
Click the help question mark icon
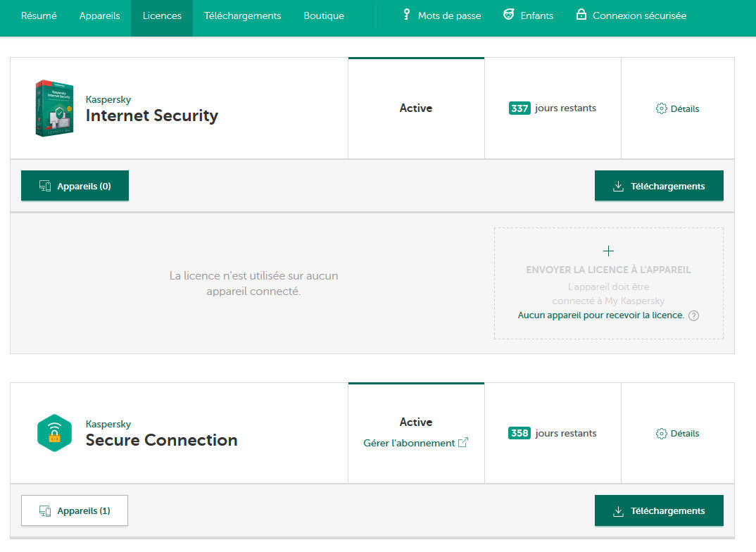[693, 315]
